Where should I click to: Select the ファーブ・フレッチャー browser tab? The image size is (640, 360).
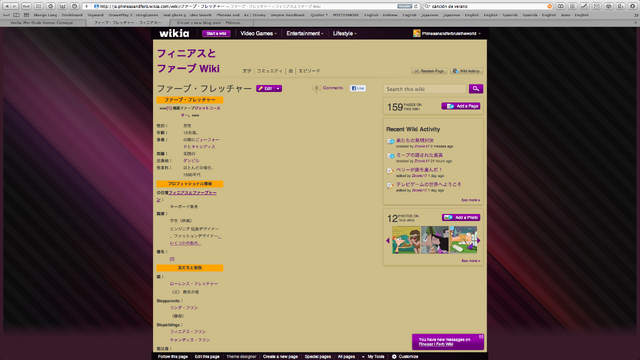pos(127,23)
